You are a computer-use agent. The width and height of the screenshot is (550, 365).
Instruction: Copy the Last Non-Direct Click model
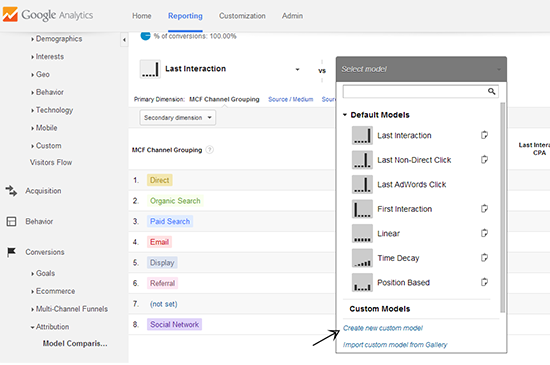pos(484,160)
